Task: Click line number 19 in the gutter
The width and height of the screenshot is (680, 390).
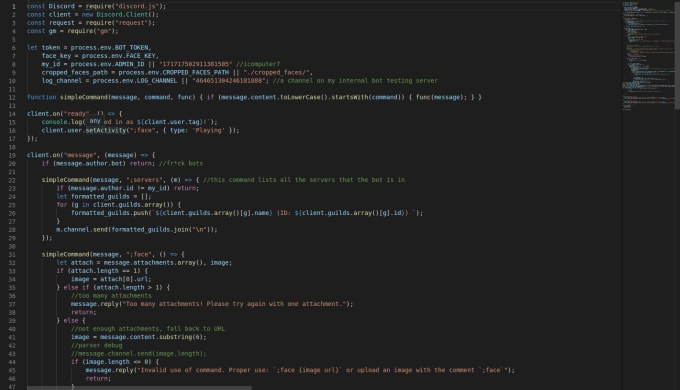Action: pos(12,155)
